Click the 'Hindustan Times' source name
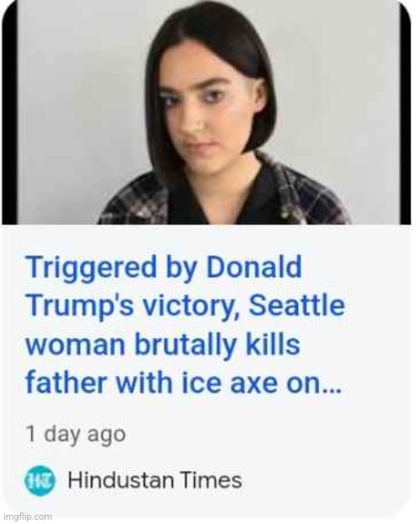This screenshot has height=524, width=420. pos(155,480)
